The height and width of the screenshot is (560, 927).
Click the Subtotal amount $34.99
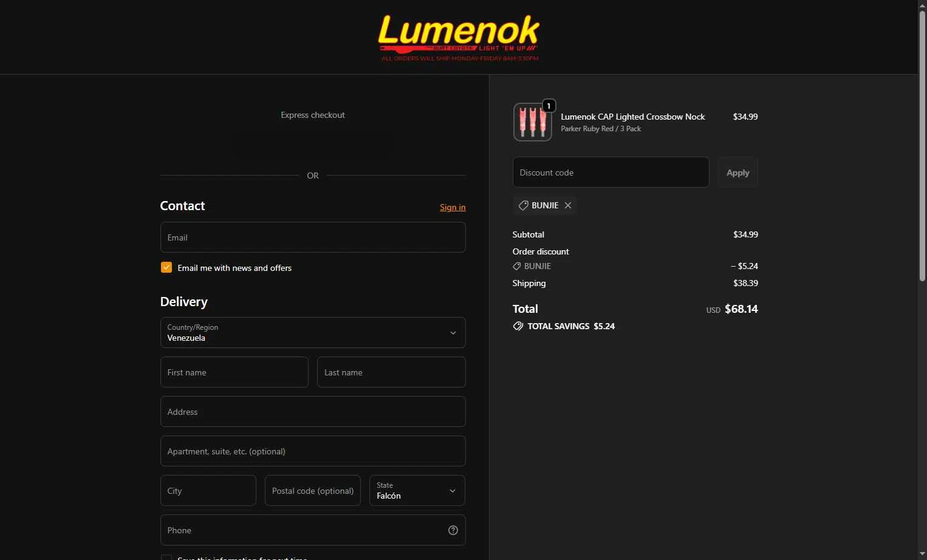tap(745, 234)
